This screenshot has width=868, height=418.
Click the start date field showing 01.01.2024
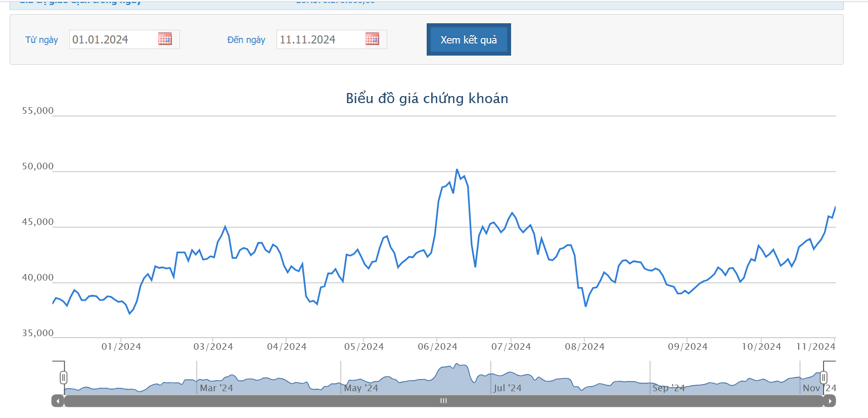[124, 39]
